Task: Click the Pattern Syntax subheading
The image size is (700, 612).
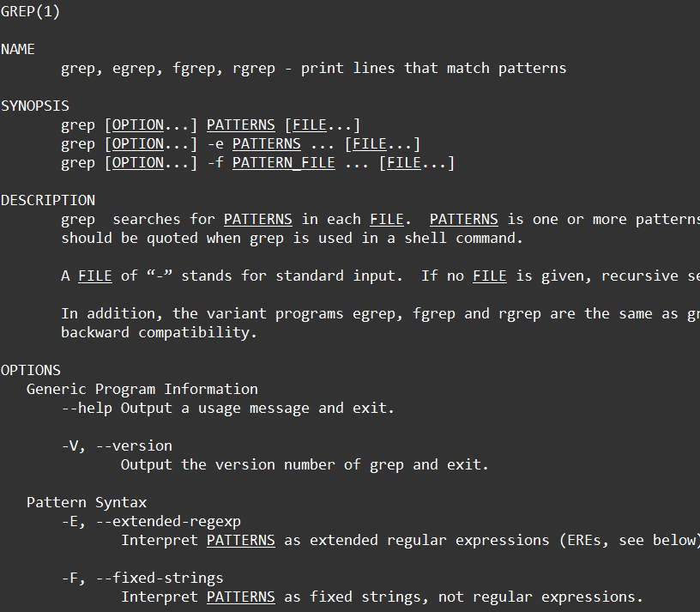Action: 86,502
